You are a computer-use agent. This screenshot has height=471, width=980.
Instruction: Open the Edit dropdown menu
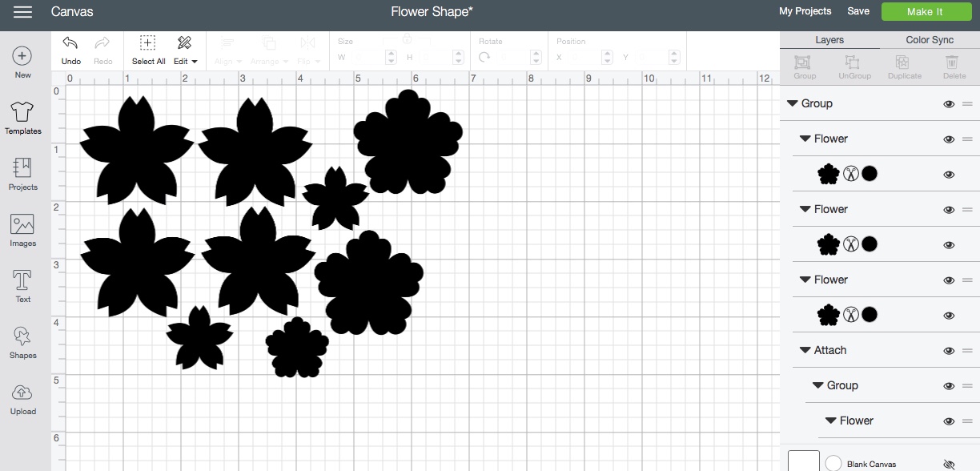pyautogui.click(x=185, y=50)
